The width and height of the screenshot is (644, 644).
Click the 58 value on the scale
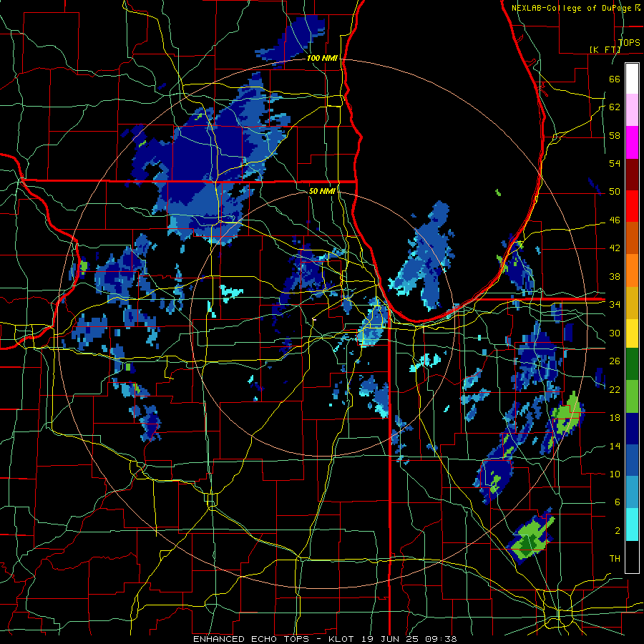[x=615, y=135]
